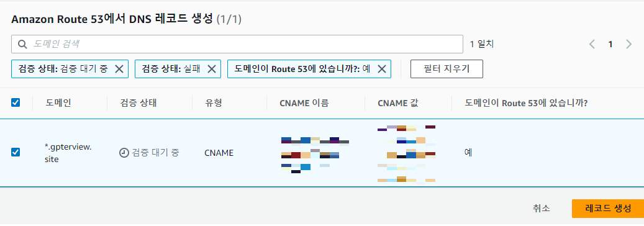Select page number 1 in pagination

(610, 44)
